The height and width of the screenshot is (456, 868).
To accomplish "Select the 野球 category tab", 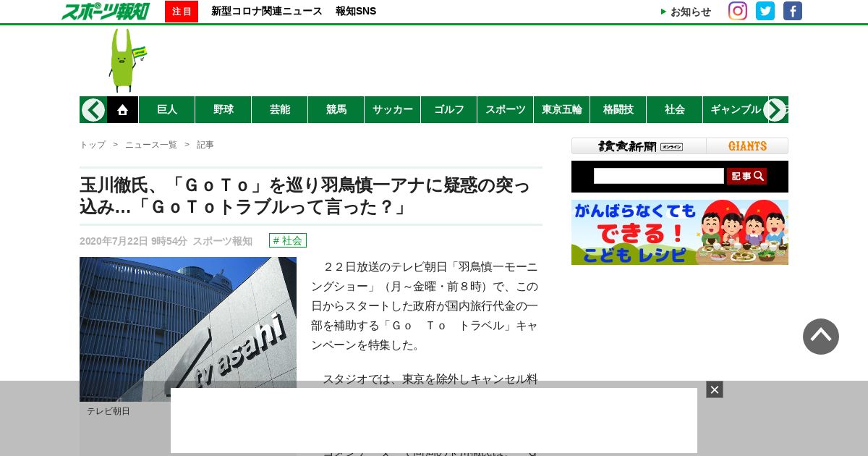I will tap(224, 109).
